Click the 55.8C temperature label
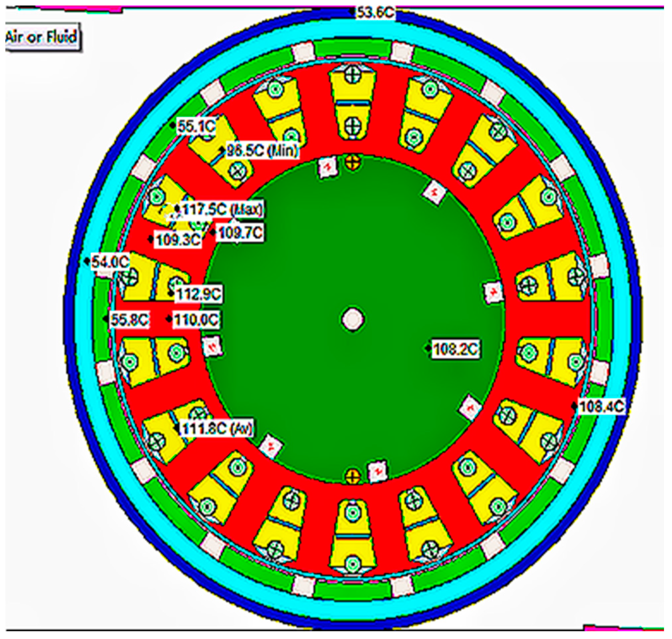The width and height of the screenshot is (672, 639). [x=130, y=320]
